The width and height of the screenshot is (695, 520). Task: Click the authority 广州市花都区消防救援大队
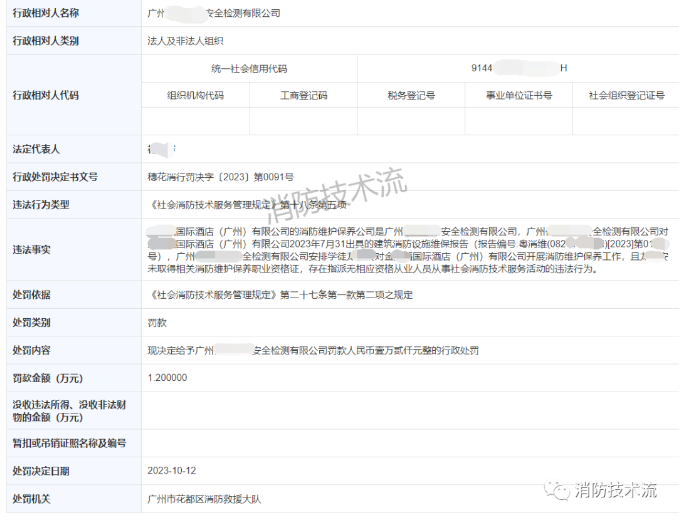click(208, 497)
